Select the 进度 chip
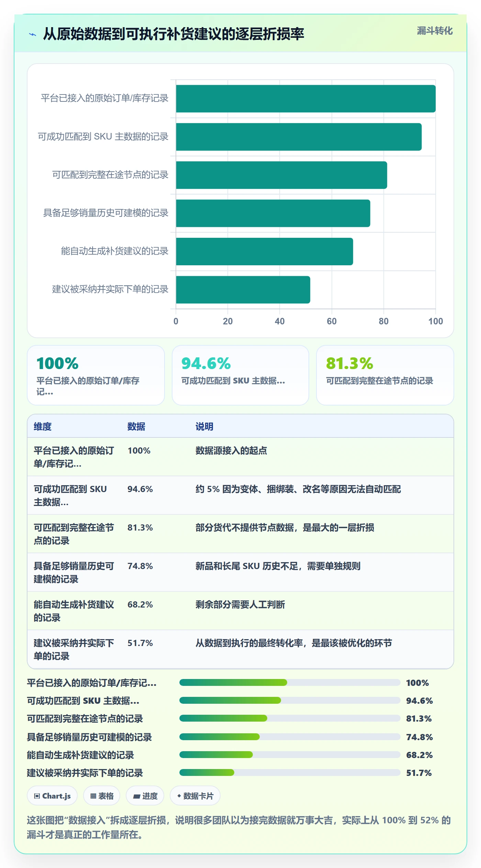Image resolution: width=481 pixels, height=868 pixels. pos(145,795)
